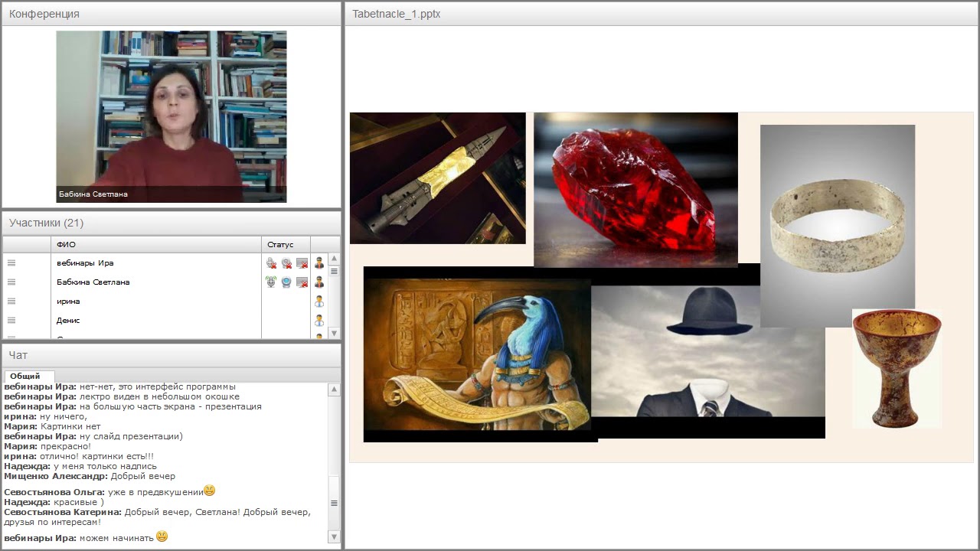Click the presenter avatar icon for Бабкина Светлана
Viewport: 980px width, 551px height.
pyautogui.click(x=319, y=282)
